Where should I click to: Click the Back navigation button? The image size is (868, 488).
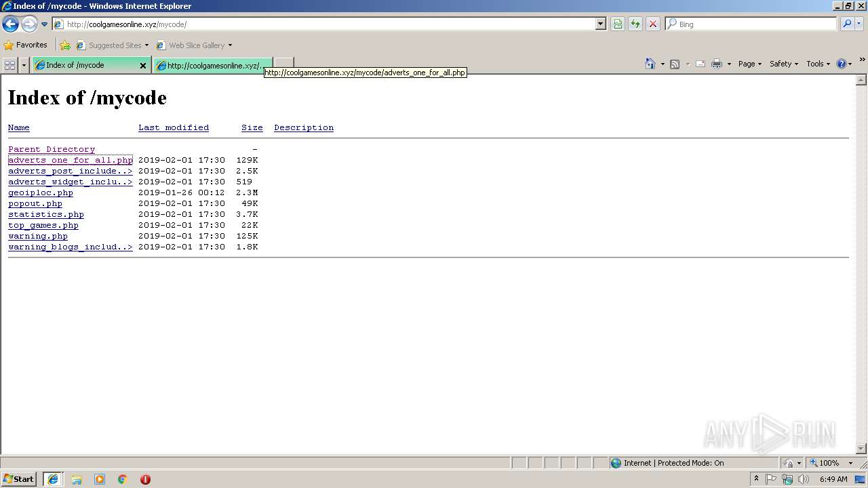10,24
